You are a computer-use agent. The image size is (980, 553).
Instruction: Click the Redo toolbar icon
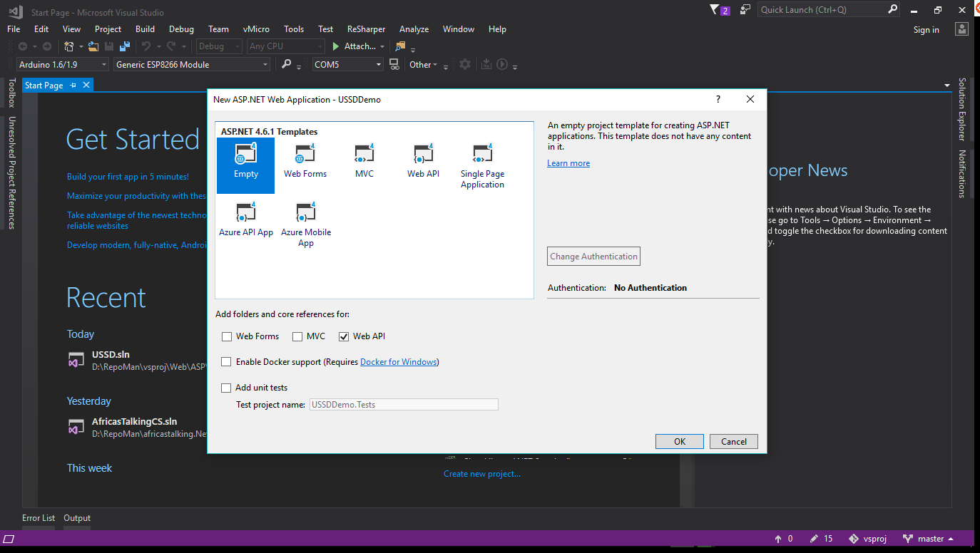(x=171, y=46)
